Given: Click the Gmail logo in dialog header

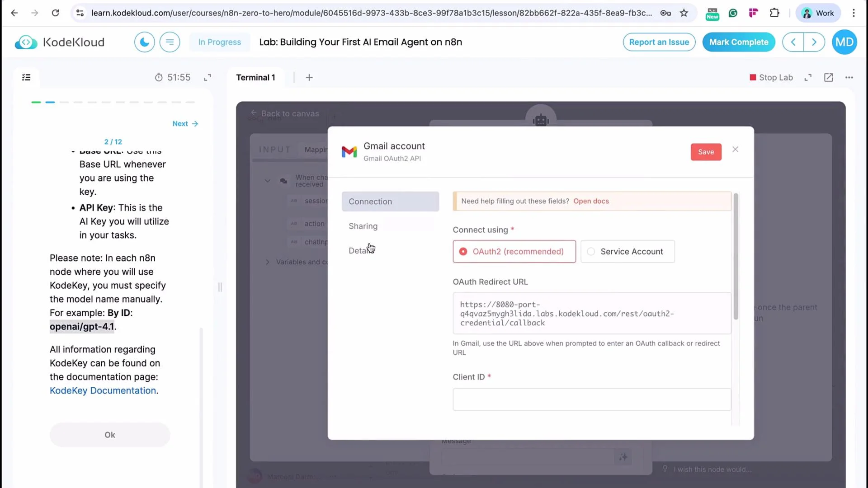Looking at the screenshot, I should [x=349, y=152].
